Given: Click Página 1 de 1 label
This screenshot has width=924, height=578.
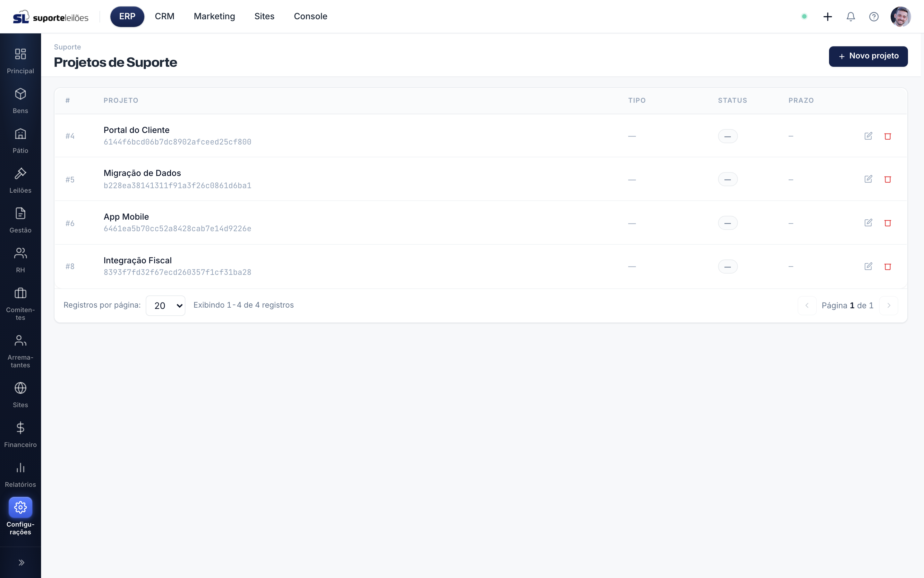Looking at the screenshot, I should (847, 305).
